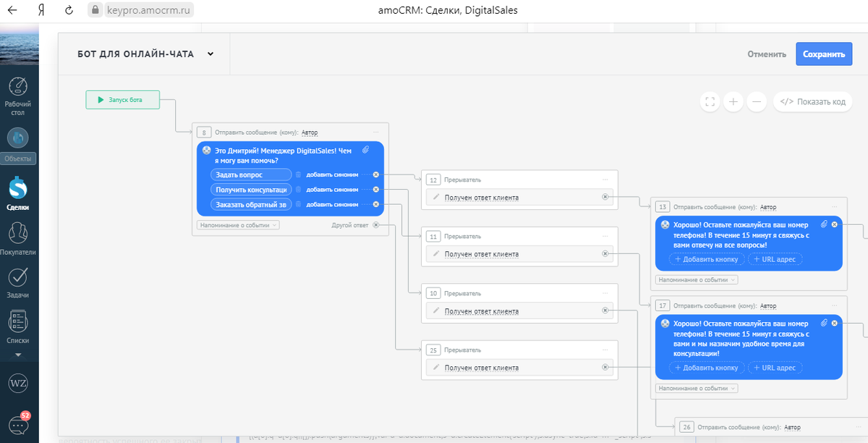Change recipient Автор in step 26

click(x=793, y=427)
